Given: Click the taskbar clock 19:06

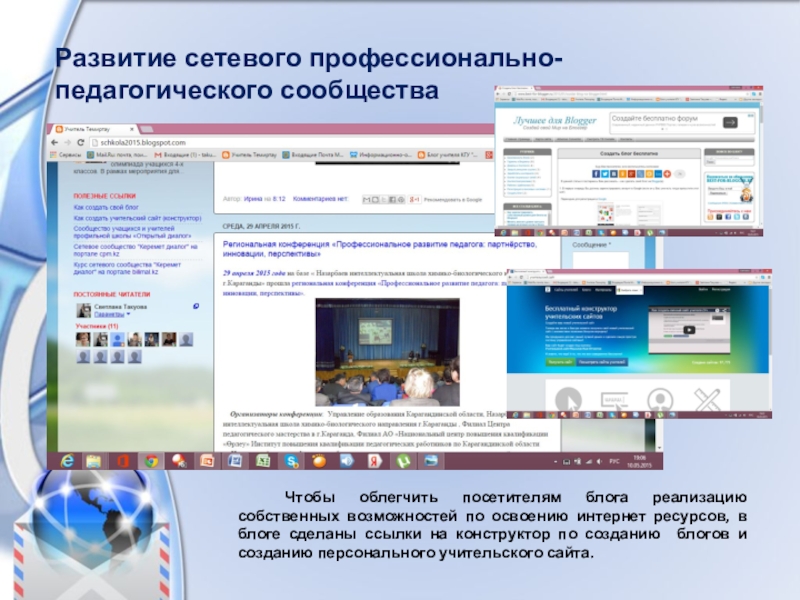Looking at the screenshot, I should (639, 461).
